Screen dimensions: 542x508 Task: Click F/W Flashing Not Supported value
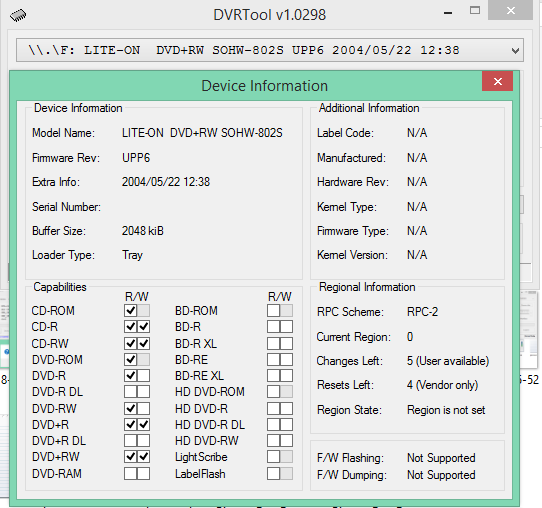[441, 458]
